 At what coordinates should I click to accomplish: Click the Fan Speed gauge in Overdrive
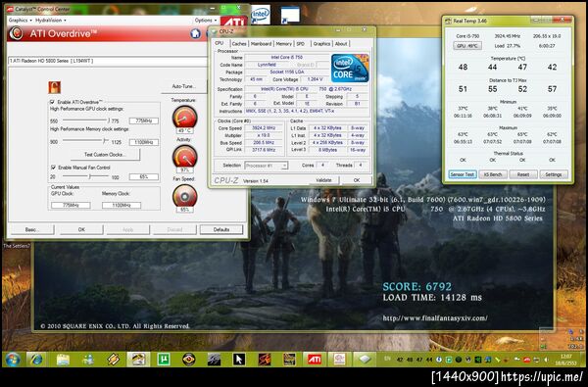(184, 195)
